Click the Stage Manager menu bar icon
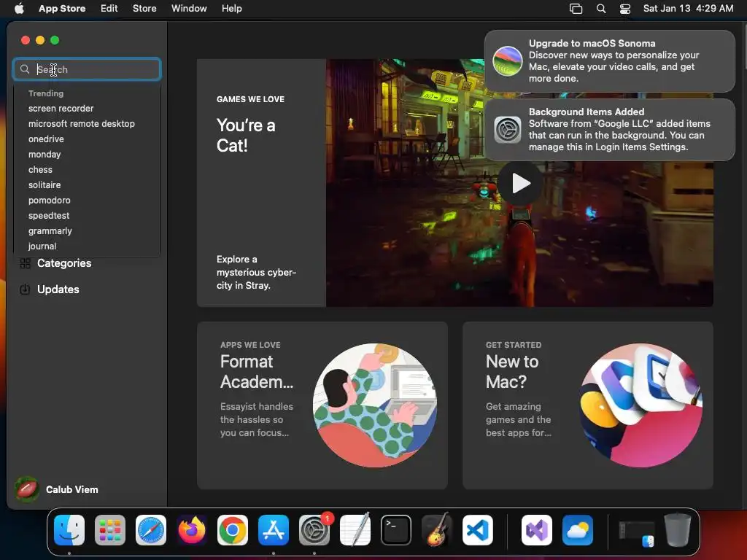 [x=576, y=9]
